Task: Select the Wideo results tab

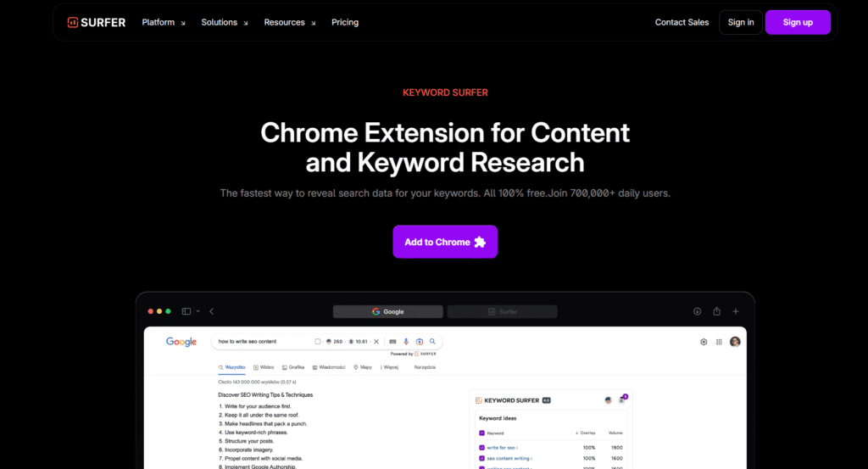Action: tap(264, 367)
